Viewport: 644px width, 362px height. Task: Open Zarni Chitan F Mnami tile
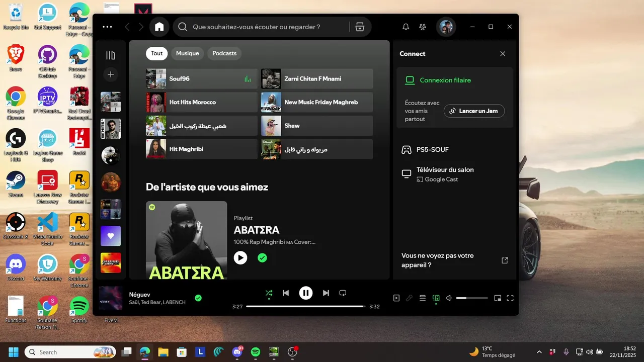coord(317,79)
